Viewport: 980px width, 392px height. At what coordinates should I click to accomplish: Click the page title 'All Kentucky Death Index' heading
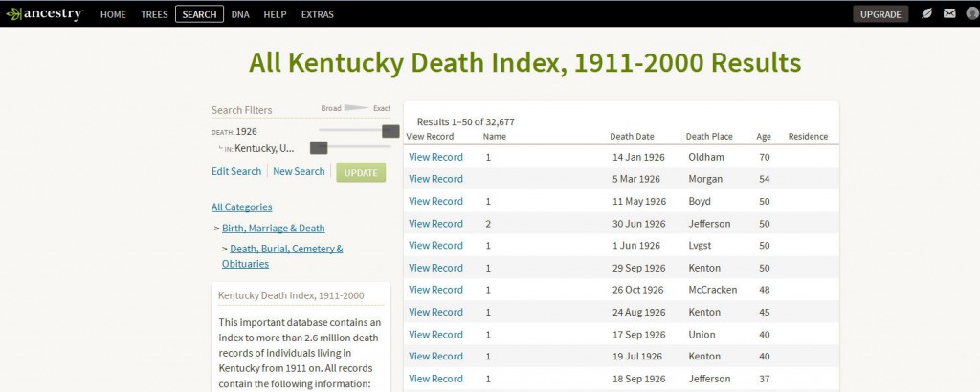coord(525,63)
